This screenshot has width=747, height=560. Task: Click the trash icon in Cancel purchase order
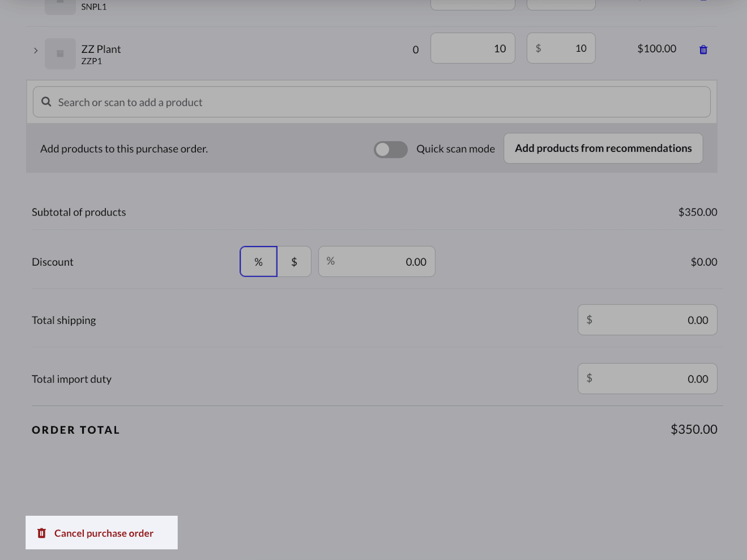pyautogui.click(x=42, y=533)
